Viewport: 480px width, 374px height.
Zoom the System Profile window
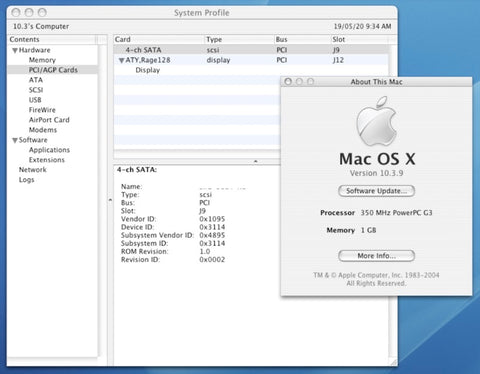(x=42, y=13)
